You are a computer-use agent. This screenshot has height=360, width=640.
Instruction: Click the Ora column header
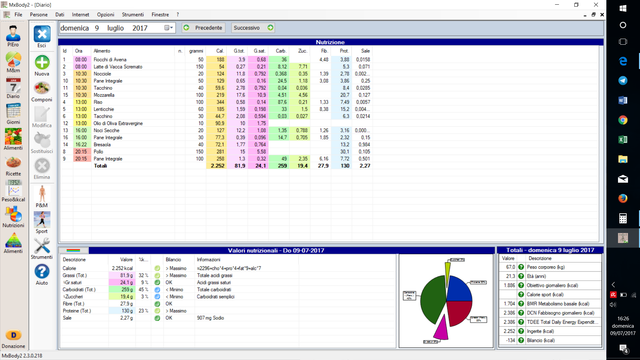79,51
